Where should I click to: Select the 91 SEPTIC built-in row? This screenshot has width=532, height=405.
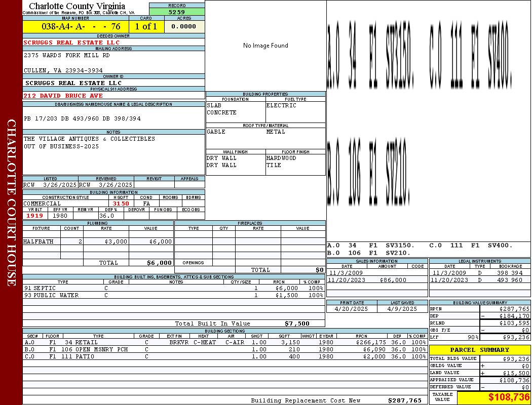click(174, 289)
